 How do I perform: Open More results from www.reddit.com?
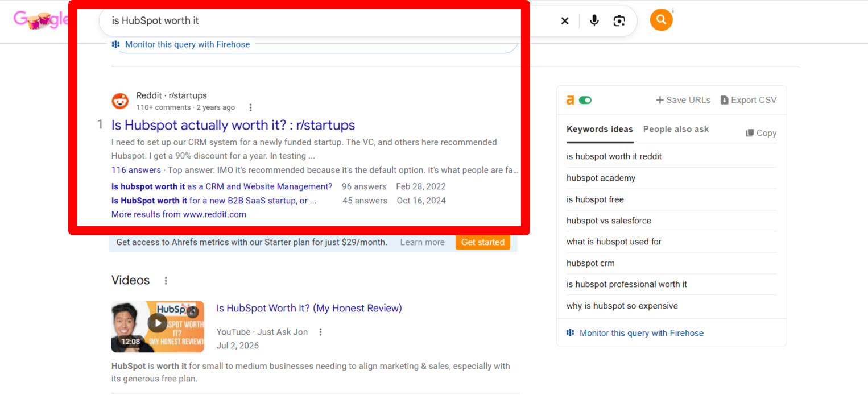pos(179,214)
